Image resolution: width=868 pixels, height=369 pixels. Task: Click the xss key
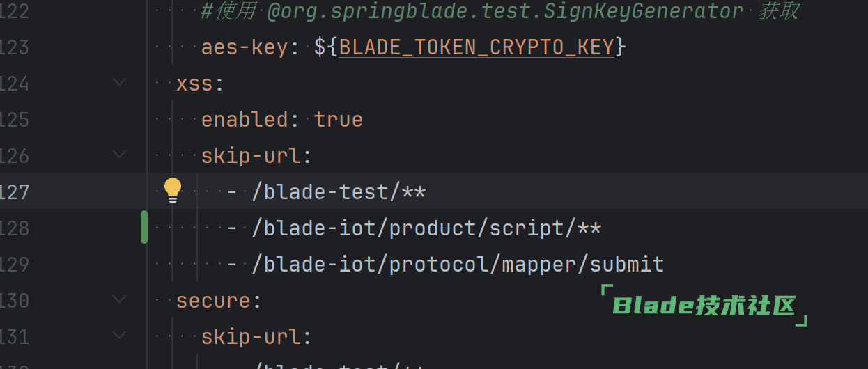194,84
